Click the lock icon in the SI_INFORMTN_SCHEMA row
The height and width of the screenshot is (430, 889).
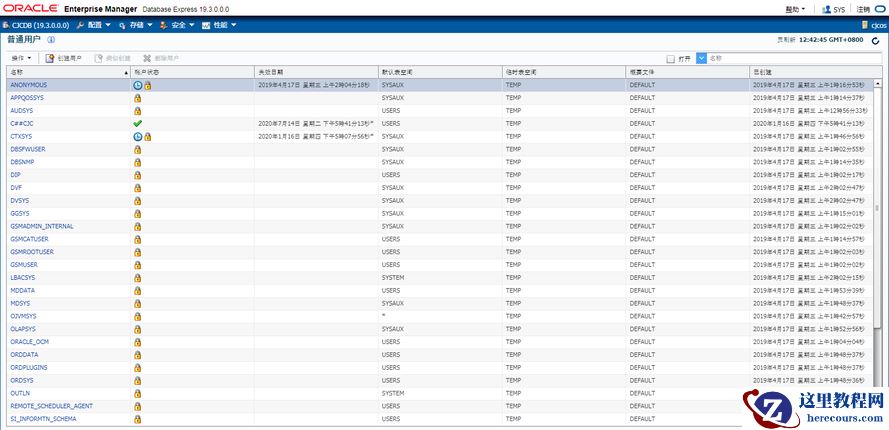(x=137, y=419)
